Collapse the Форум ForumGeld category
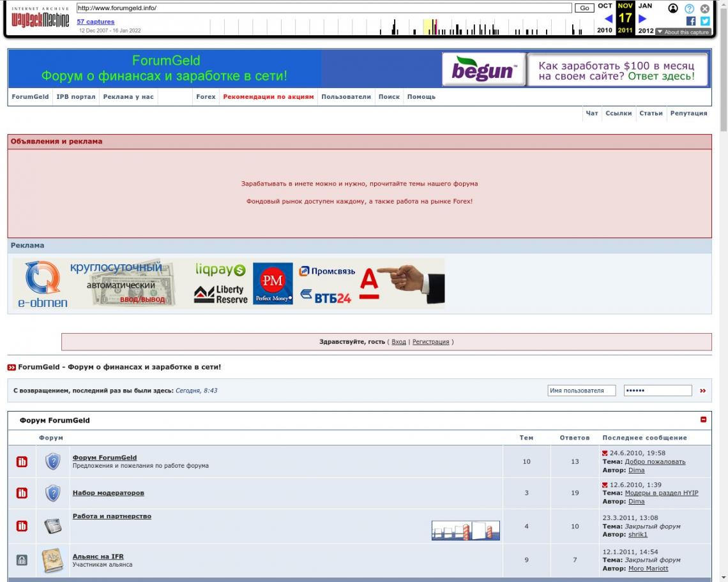 [703, 420]
